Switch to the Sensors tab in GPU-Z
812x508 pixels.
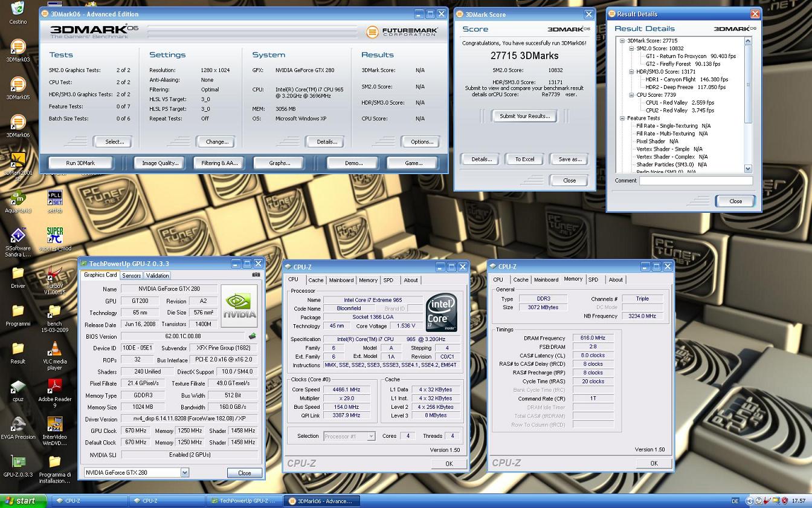pyautogui.click(x=131, y=275)
